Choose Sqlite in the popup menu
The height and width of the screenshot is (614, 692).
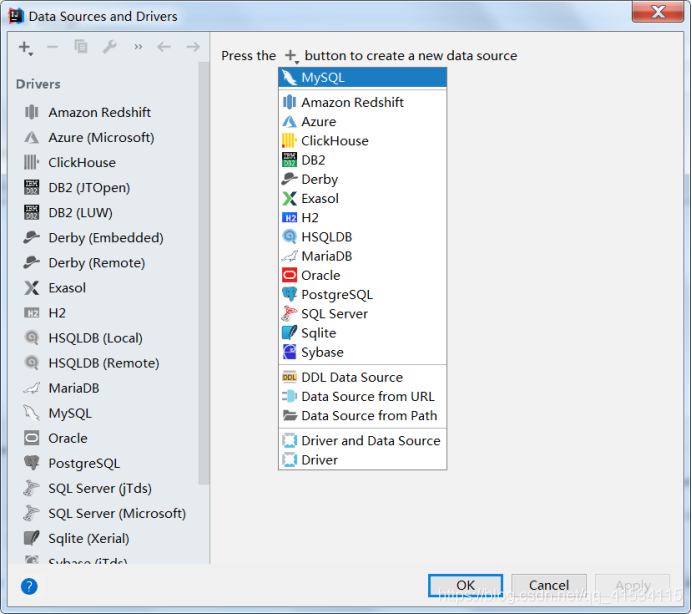coord(362,333)
